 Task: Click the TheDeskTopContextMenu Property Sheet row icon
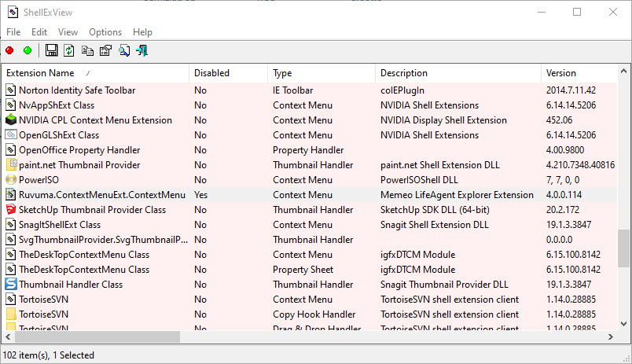[x=11, y=270]
